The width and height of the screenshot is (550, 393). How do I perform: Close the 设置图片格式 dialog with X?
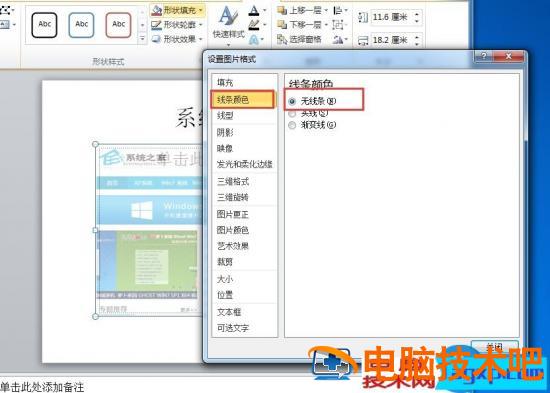click(x=508, y=56)
